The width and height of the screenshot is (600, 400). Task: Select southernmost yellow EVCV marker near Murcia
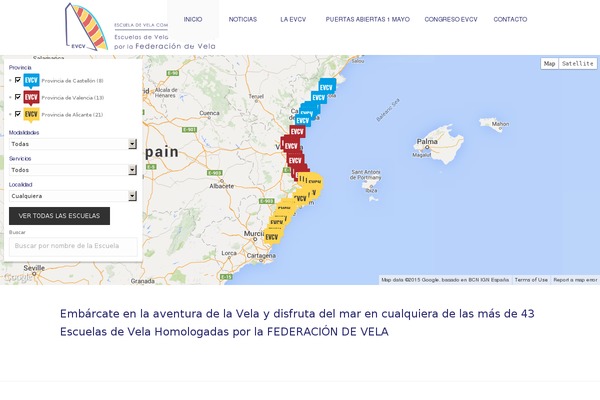point(272,237)
